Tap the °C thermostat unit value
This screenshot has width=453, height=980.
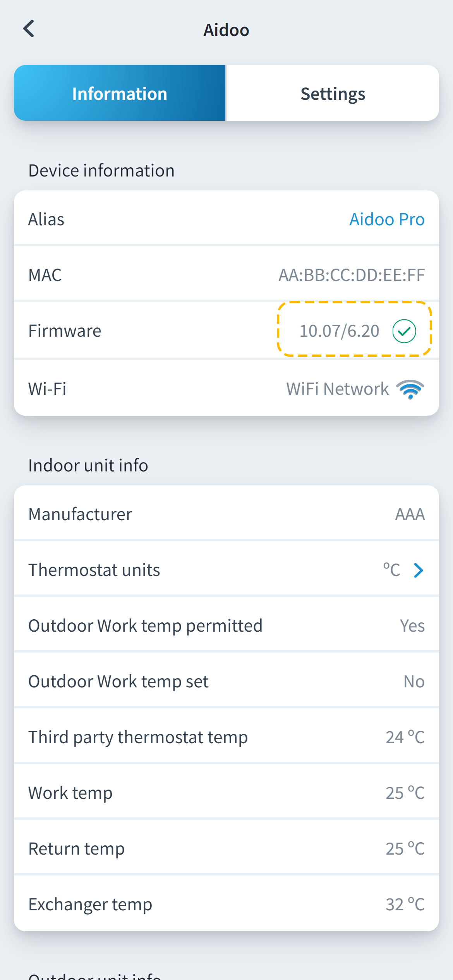coord(391,570)
